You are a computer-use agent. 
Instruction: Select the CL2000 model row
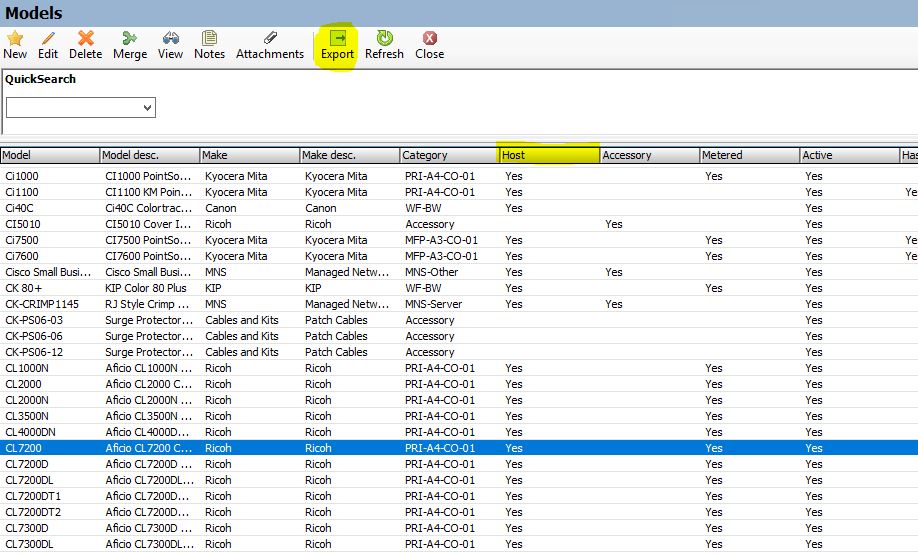(459, 384)
